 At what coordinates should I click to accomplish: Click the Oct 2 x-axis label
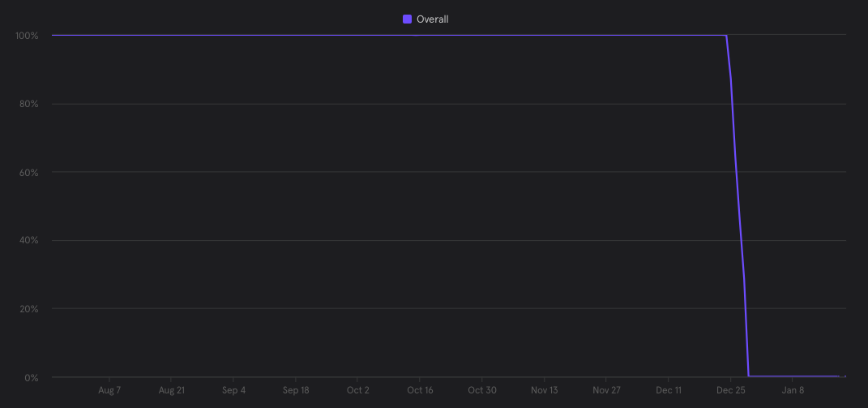(x=357, y=390)
